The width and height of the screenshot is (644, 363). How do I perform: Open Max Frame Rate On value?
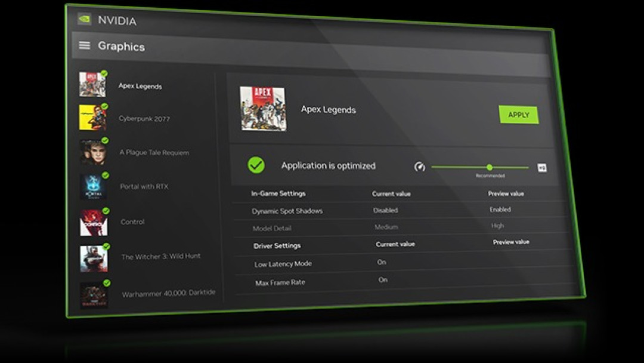383,280
